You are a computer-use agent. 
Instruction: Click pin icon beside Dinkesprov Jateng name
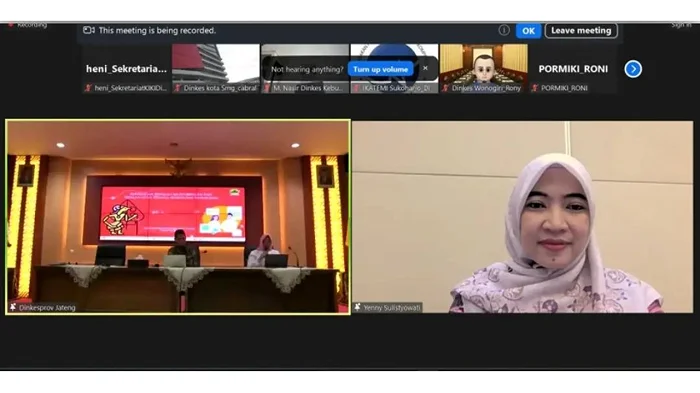[x=13, y=307]
